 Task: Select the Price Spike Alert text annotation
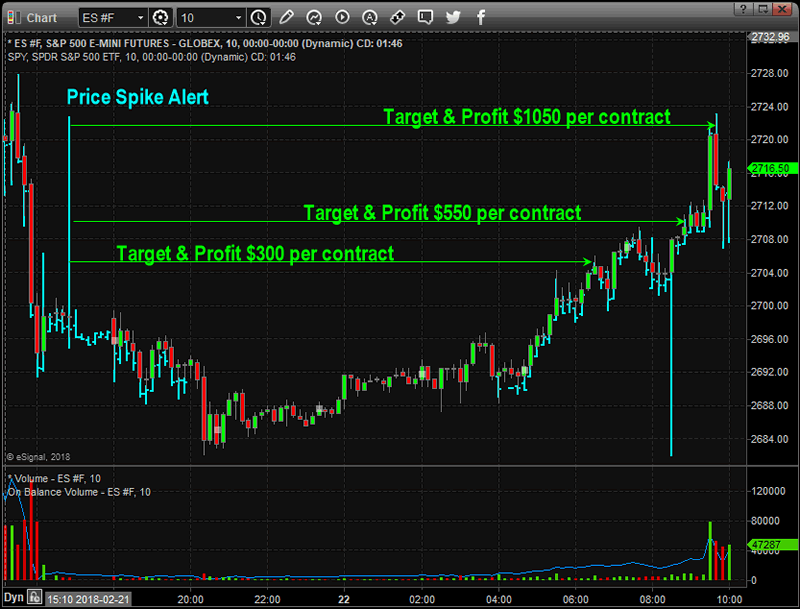click(x=138, y=97)
